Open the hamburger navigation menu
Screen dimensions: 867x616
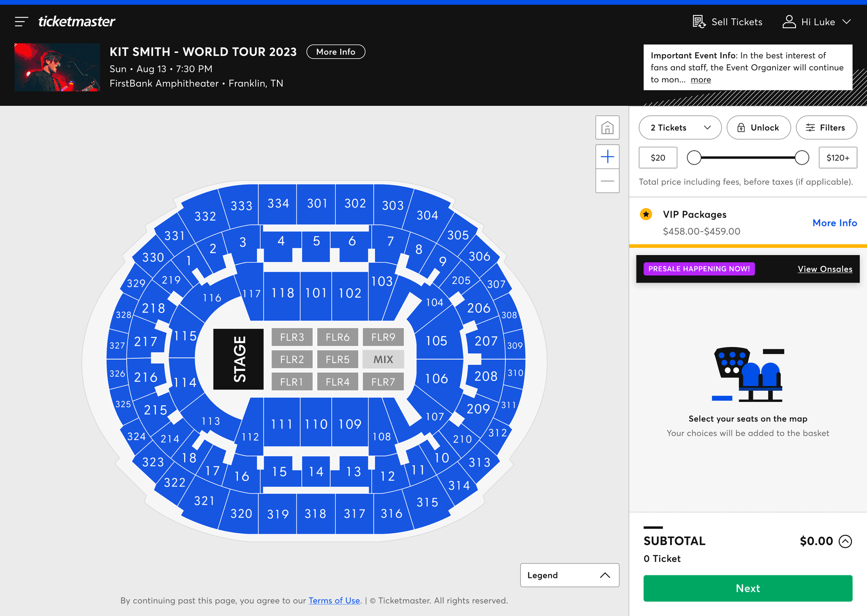pos(21,22)
